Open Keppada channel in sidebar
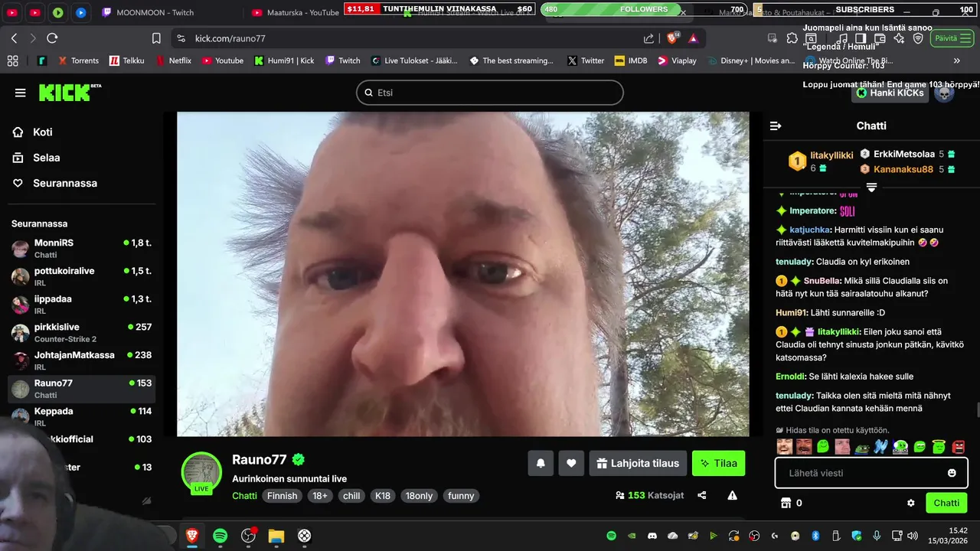Viewport: 980px width, 551px height. click(81, 416)
